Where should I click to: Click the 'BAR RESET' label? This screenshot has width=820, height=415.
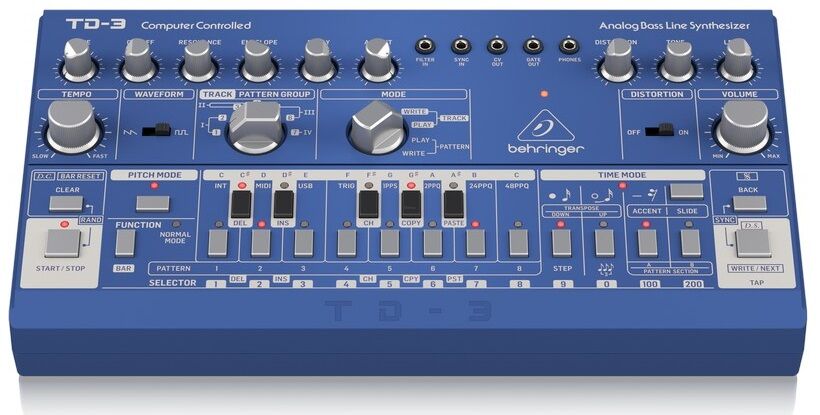click(x=81, y=176)
